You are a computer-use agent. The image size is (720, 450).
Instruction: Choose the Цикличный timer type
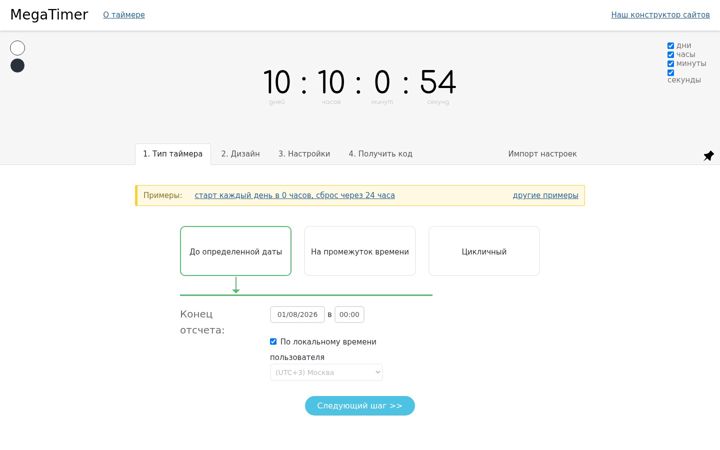click(484, 251)
